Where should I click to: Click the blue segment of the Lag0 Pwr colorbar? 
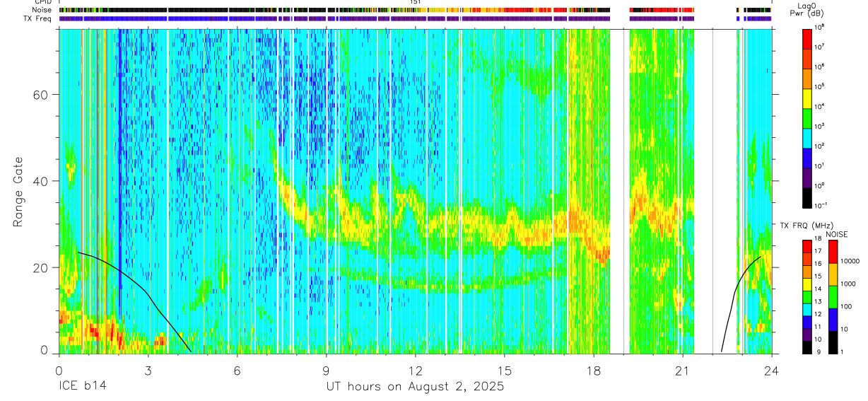click(807, 159)
